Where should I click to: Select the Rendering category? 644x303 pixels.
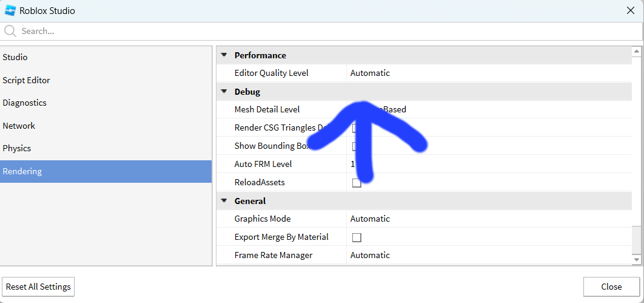click(x=106, y=171)
